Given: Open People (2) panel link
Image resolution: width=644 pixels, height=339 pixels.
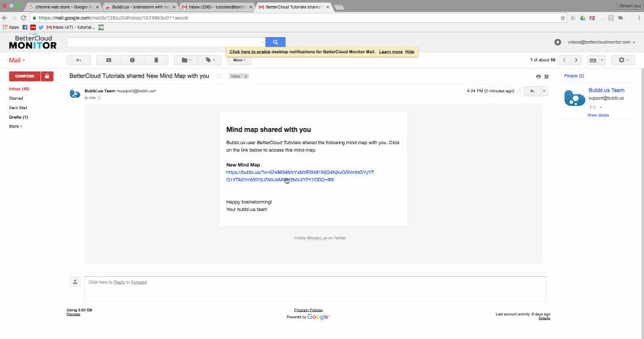Looking at the screenshot, I should tap(574, 75).
